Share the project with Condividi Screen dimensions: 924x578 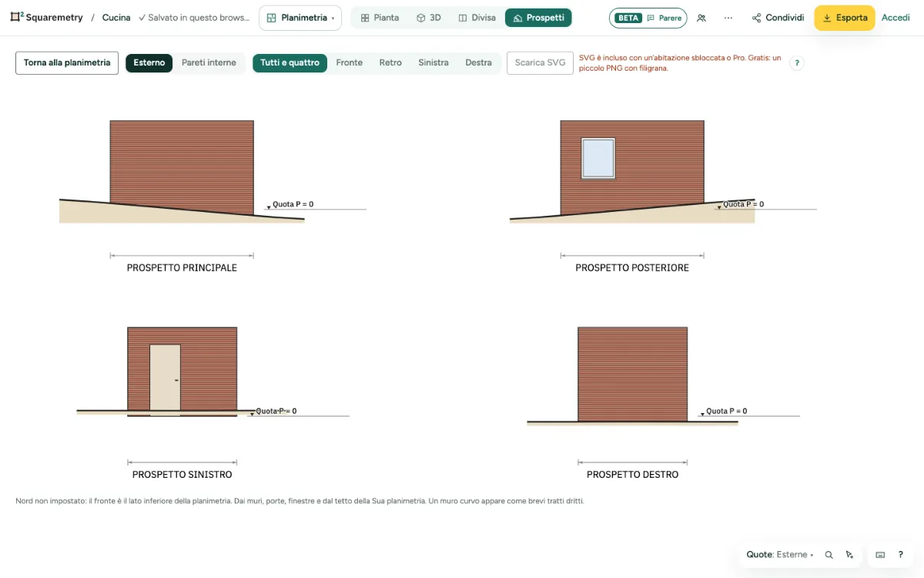[778, 18]
